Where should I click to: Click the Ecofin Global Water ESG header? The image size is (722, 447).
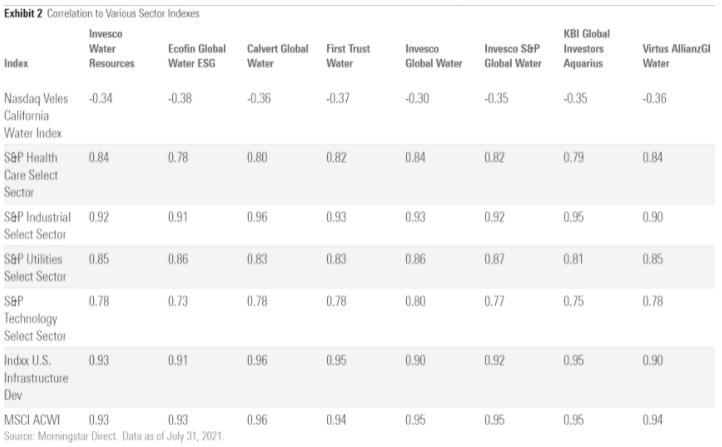pyautogui.click(x=196, y=55)
